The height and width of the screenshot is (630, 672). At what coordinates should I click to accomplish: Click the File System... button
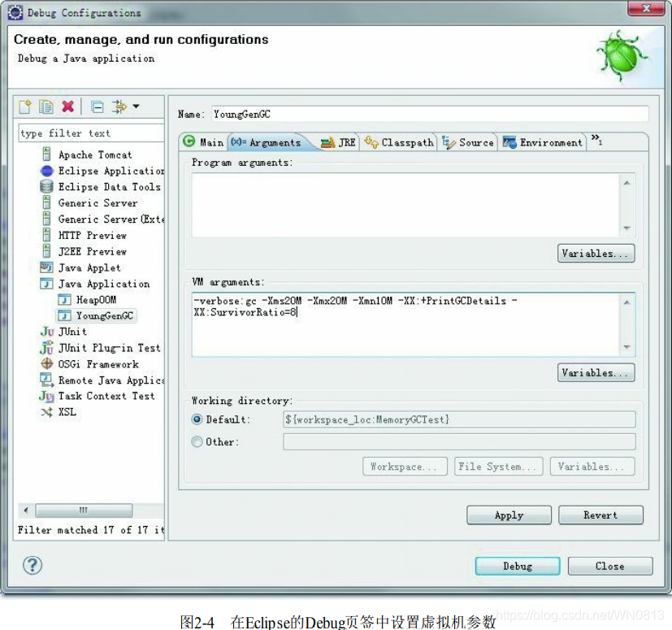pos(498,467)
